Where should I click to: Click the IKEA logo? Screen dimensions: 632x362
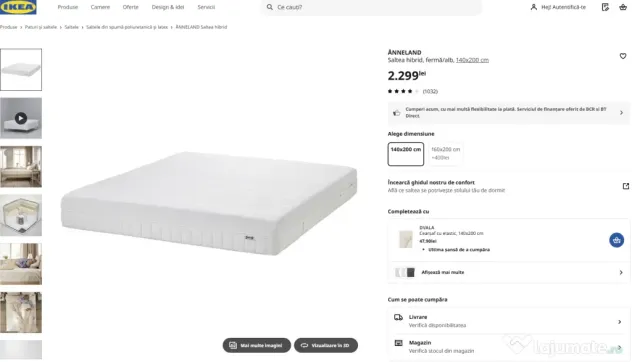click(18, 7)
